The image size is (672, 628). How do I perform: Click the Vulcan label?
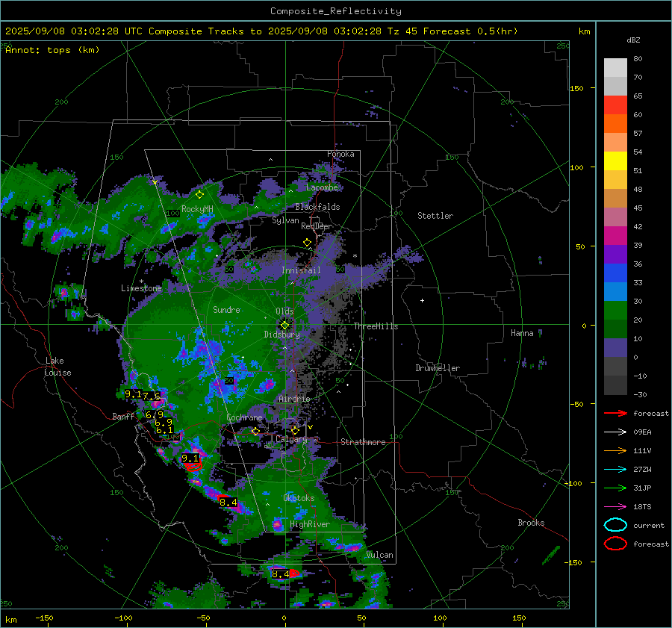click(x=379, y=555)
